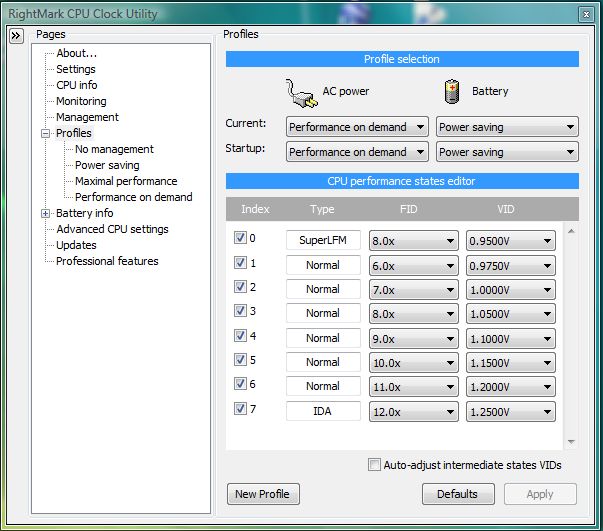Open the Startup Battery profile dropdown
This screenshot has width=603, height=531.
click(x=507, y=152)
